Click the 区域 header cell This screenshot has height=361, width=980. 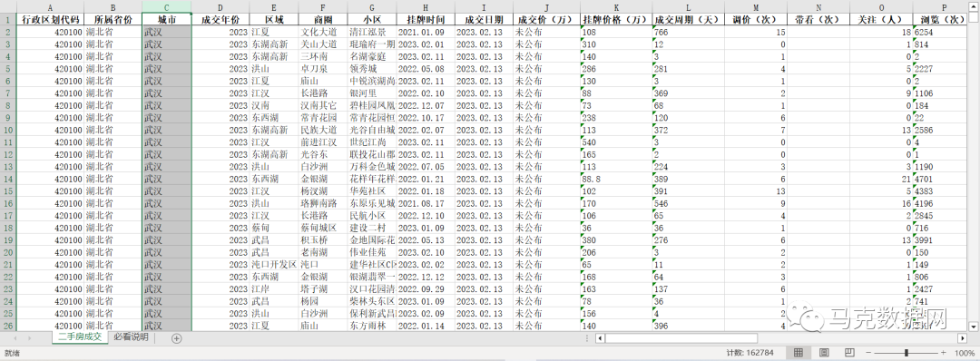click(x=274, y=19)
